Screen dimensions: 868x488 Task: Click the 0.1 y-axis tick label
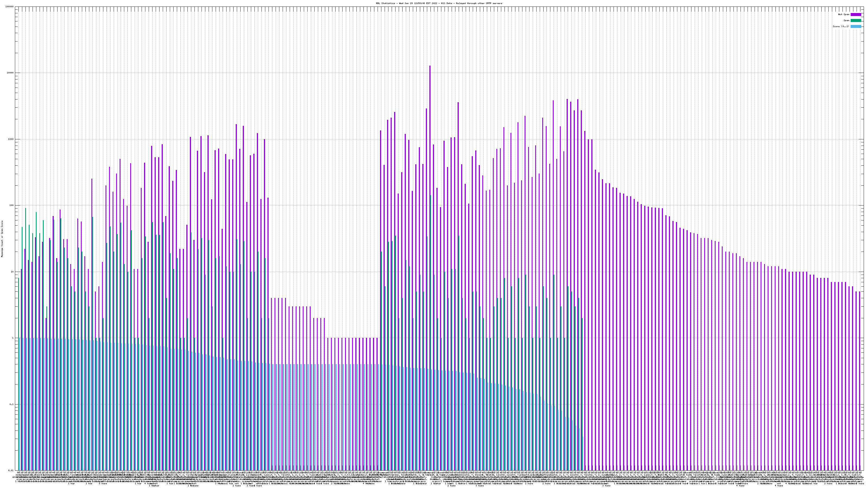12,404
